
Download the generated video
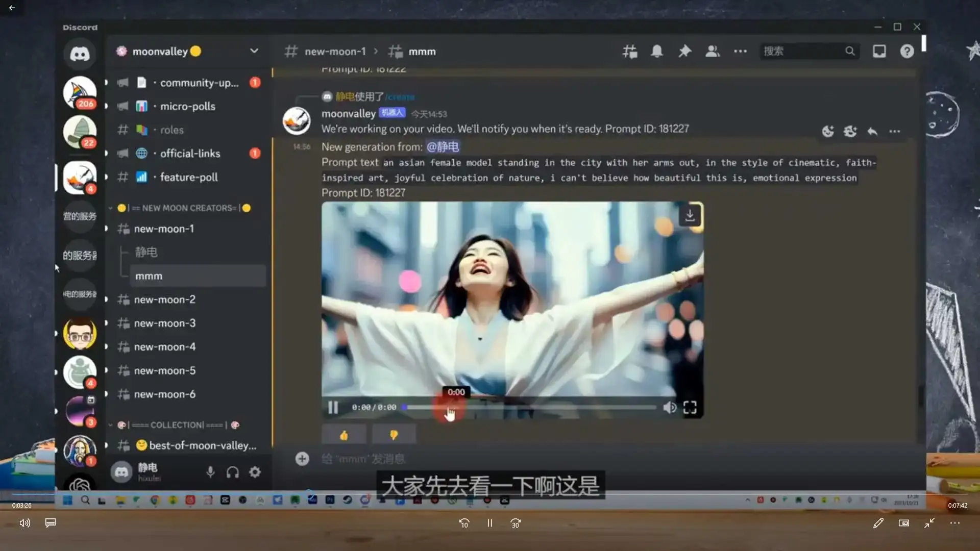690,215
